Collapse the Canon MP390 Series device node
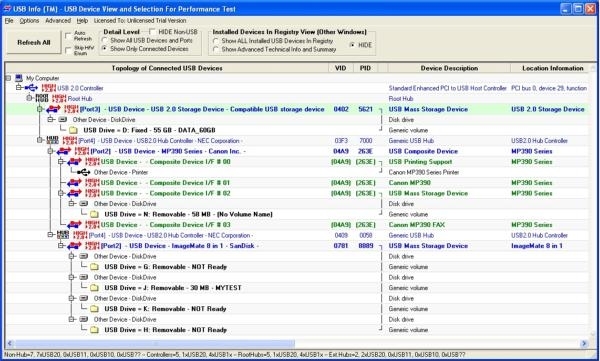The width and height of the screenshot is (600, 361). [x=51, y=151]
